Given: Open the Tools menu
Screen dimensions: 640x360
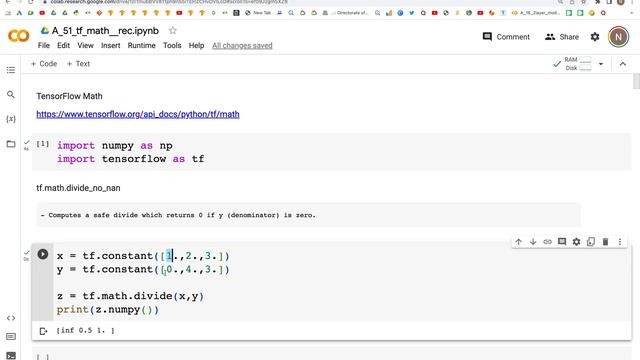Looking at the screenshot, I should (172, 45).
